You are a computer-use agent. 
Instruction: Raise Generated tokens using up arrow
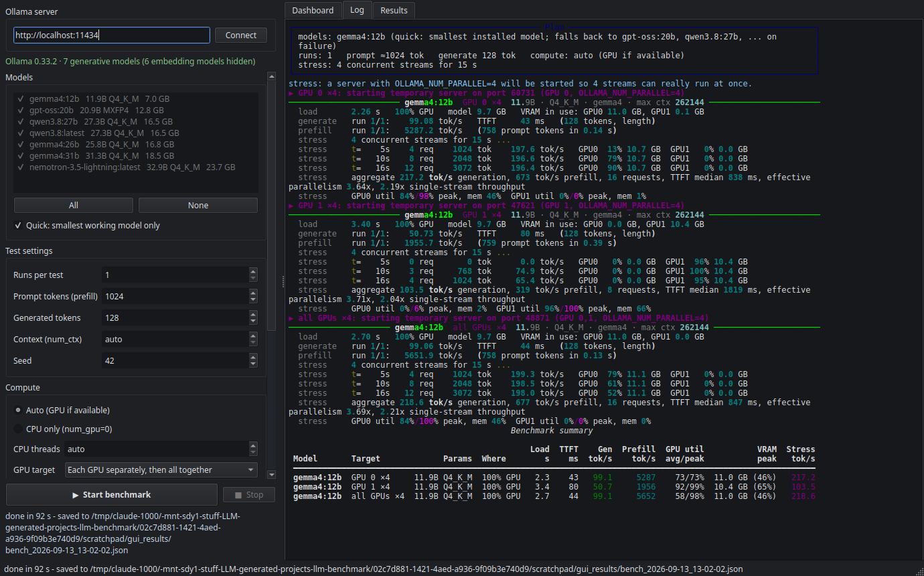pyautogui.click(x=253, y=314)
